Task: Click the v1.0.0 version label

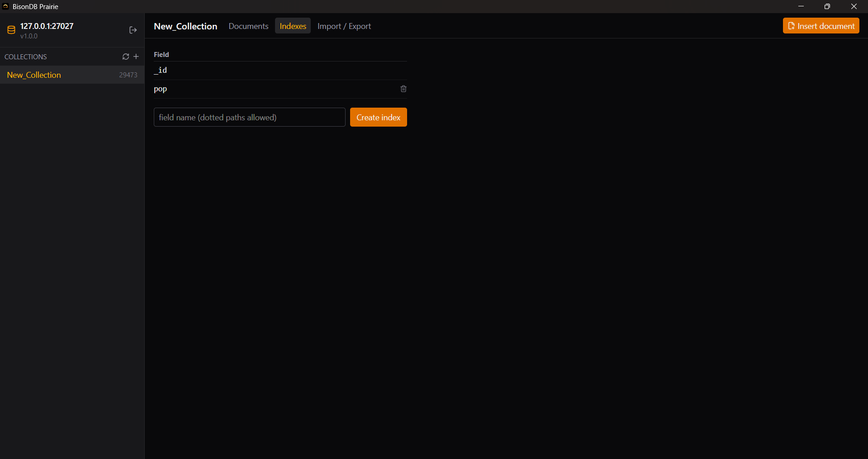Action: click(x=29, y=36)
